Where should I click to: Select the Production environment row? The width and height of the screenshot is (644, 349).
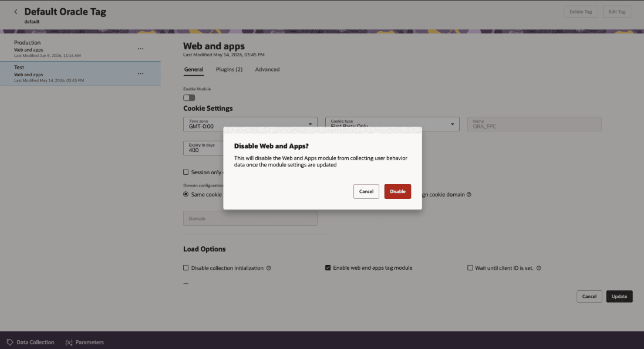[x=80, y=49]
